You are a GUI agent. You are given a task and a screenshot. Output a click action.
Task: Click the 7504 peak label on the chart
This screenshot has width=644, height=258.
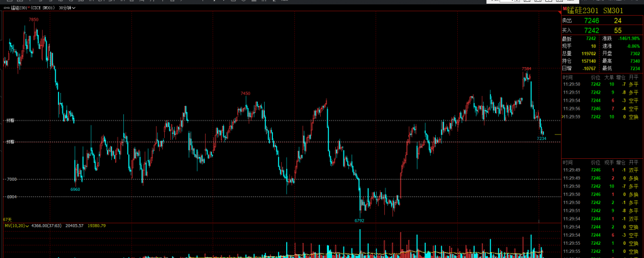(x=526, y=68)
